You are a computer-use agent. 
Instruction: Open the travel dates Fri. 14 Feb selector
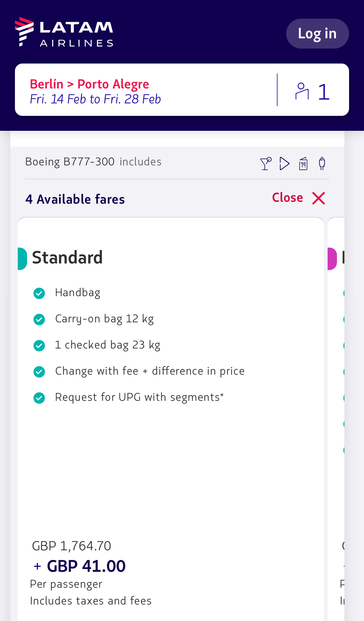pos(95,99)
